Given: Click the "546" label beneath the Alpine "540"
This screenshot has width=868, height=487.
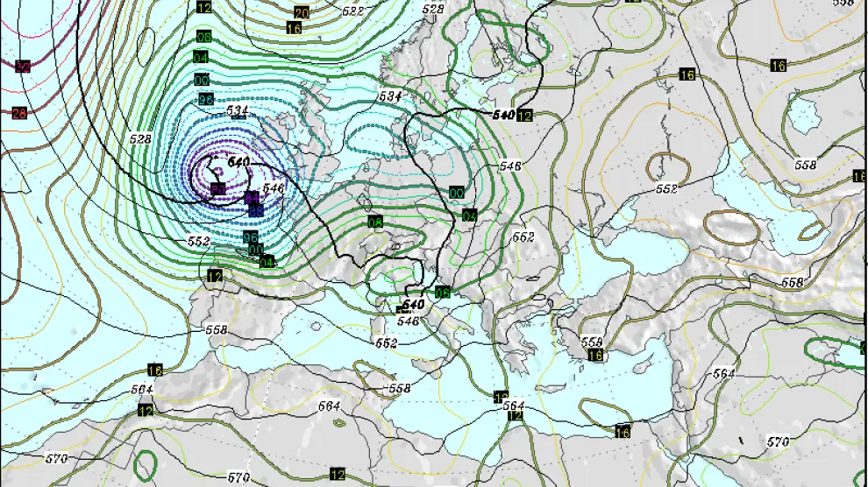Looking at the screenshot, I should point(409,321).
